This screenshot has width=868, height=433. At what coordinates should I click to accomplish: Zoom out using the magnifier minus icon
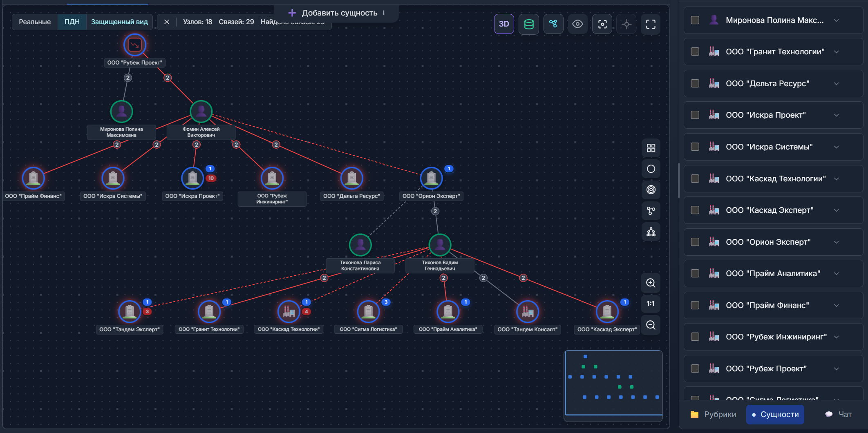click(x=651, y=325)
